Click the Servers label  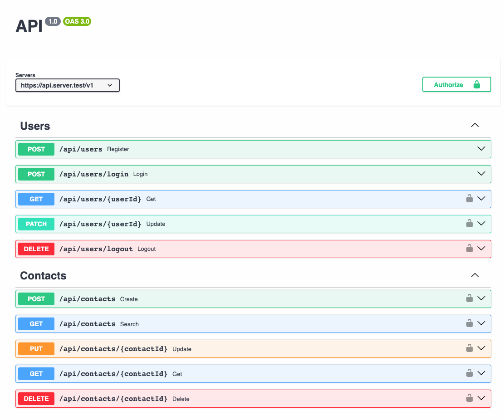(x=25, y=75)
